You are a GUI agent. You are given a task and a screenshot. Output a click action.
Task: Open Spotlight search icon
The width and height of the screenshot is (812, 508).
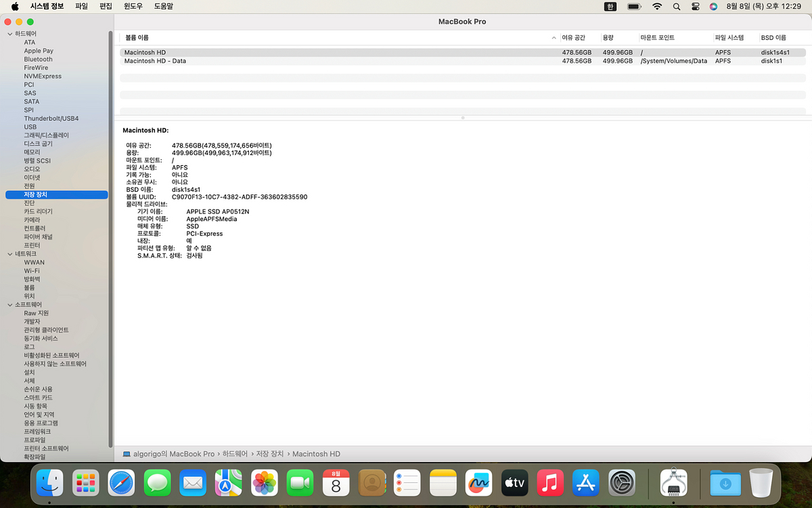click(x=677, y=6)
